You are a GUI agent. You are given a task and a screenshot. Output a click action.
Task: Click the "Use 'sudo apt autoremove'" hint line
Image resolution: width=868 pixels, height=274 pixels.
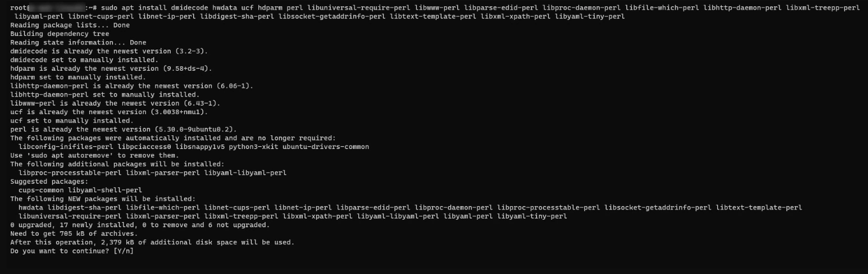94,155
